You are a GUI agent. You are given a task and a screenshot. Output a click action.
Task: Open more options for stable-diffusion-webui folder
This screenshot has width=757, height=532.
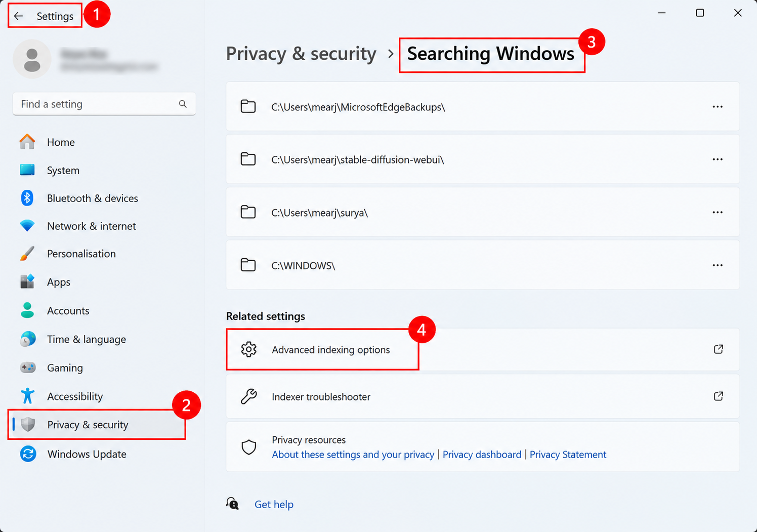point(718,159)
